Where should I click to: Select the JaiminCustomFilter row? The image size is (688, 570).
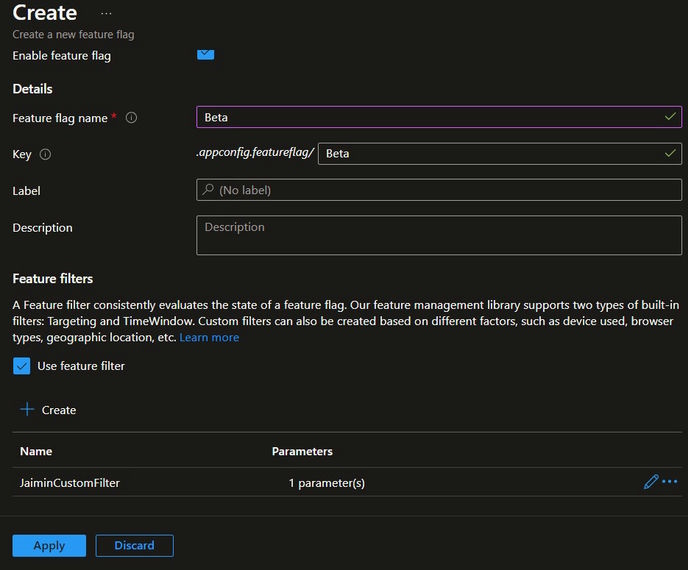(x=70, y=483)
